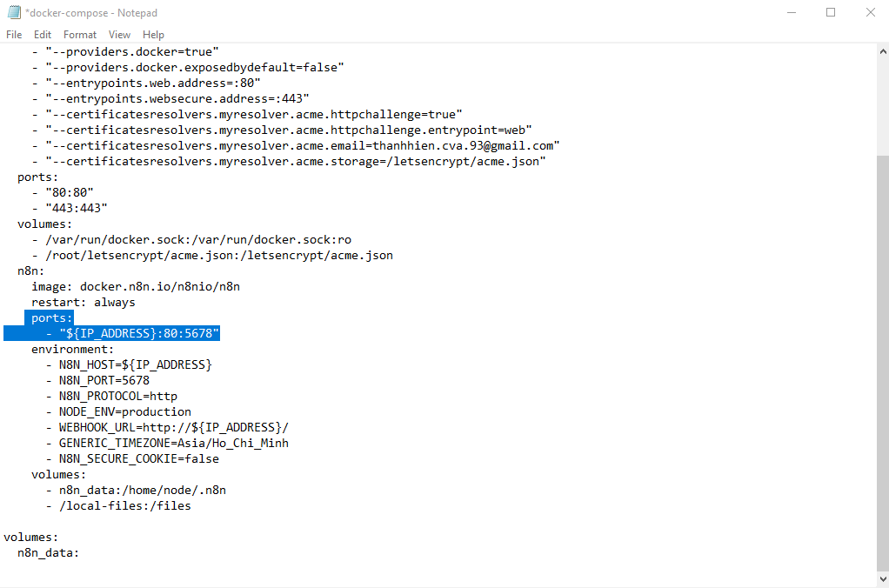
Task: Open the Help menu
Action: 153,34
